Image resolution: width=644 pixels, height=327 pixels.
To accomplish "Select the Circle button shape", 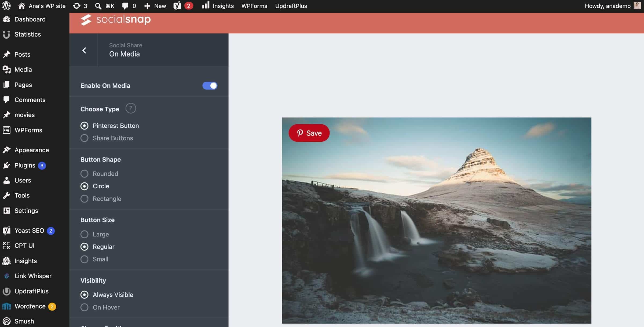I will pyautogui.click(x=95, y=186).
